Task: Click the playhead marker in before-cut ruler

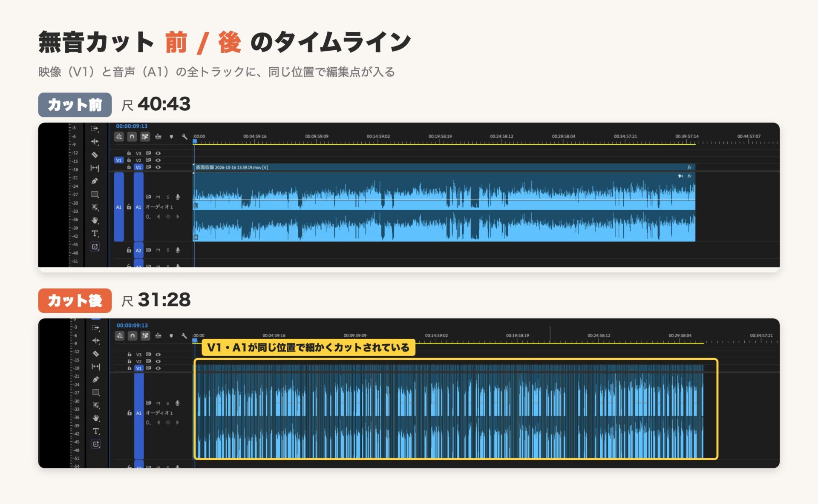Action: point(195,142)
